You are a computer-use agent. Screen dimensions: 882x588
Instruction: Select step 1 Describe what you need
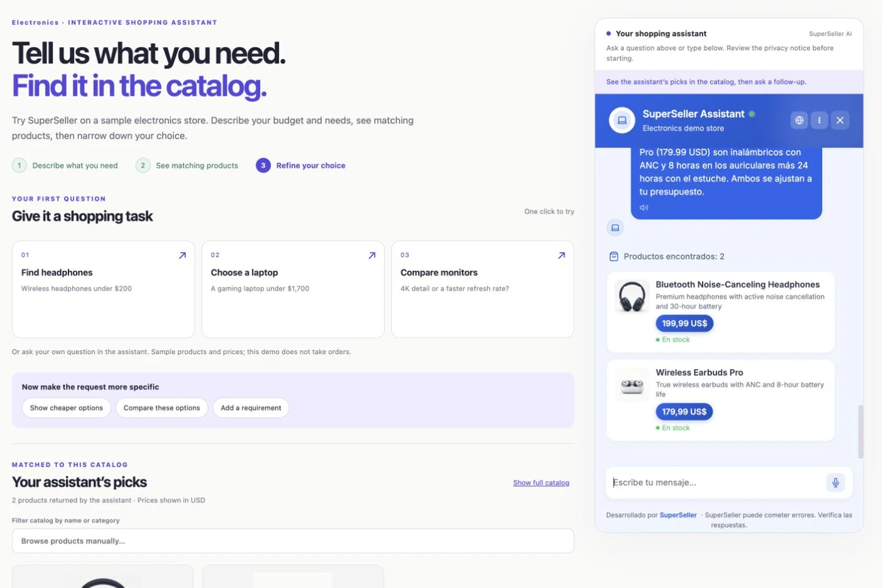(x=65, y=165)
